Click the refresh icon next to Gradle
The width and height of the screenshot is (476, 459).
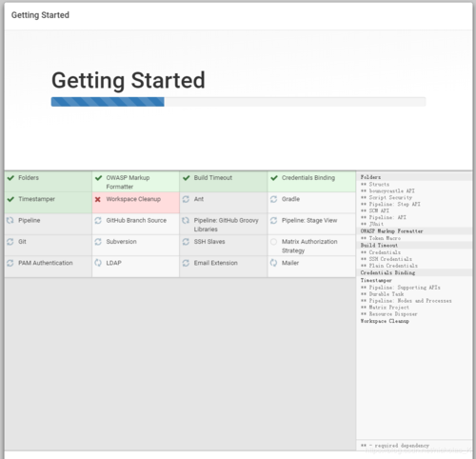click(x=273, y=199)
